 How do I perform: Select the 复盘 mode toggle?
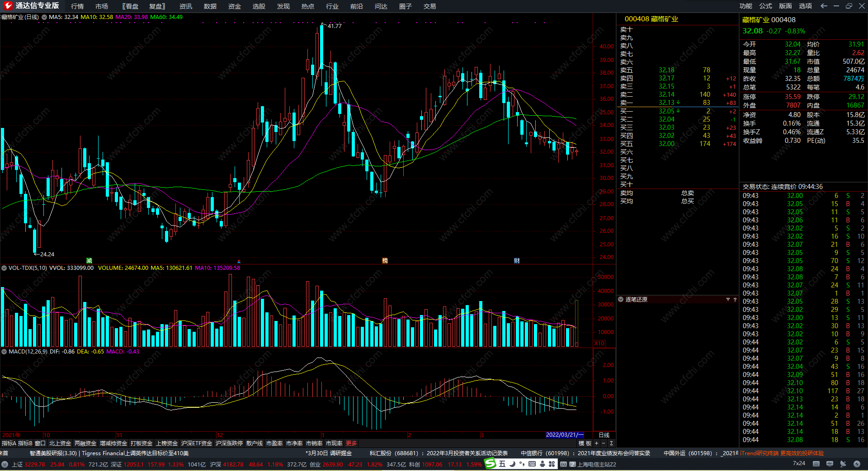coord(157,6)
